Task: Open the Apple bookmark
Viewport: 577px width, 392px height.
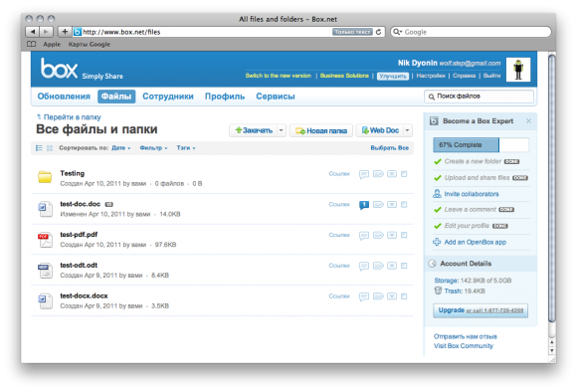Action: (52, 44)
